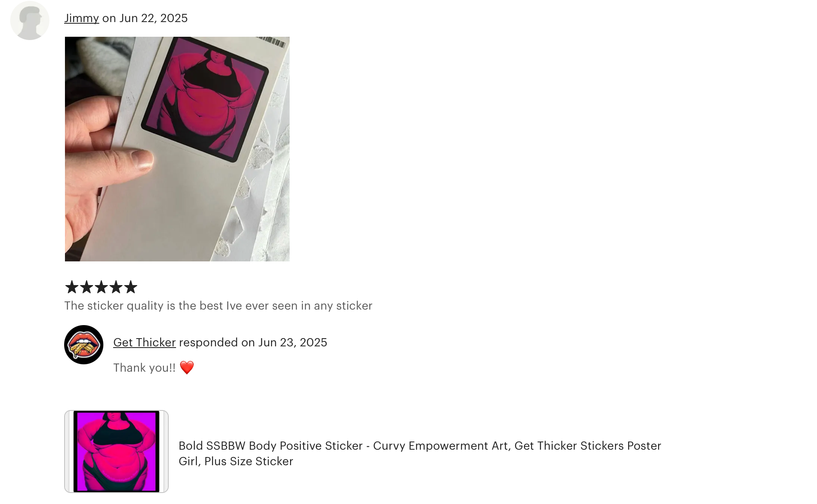Viewport: 817px width, 504px height.
Task: Click the second rating star
Action: pyautogui.click(x=87, y=287)
